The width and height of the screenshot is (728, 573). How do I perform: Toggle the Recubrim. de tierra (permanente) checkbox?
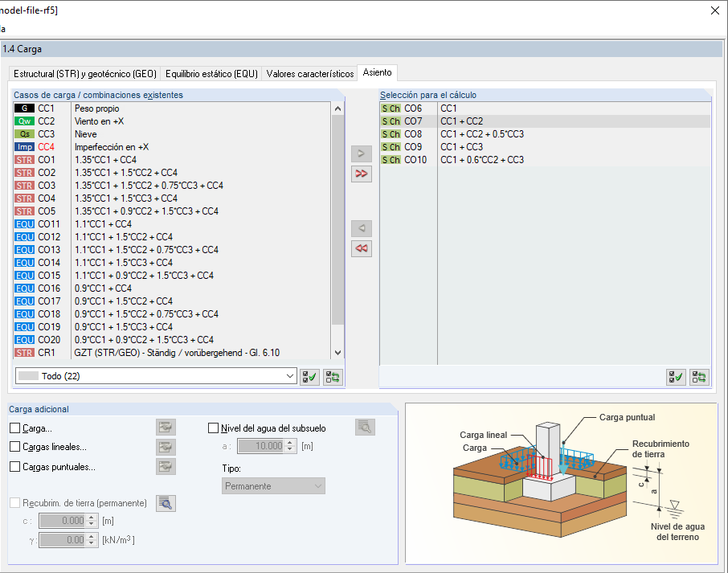pos(14,503)
